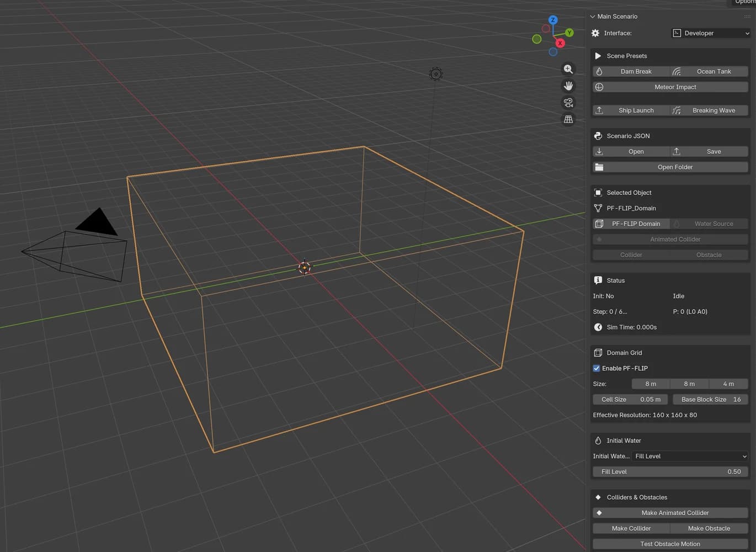Switch perspective/orthographic grid icon
The height and width of the screenshot is (552, 756).
tap(568, 119)
